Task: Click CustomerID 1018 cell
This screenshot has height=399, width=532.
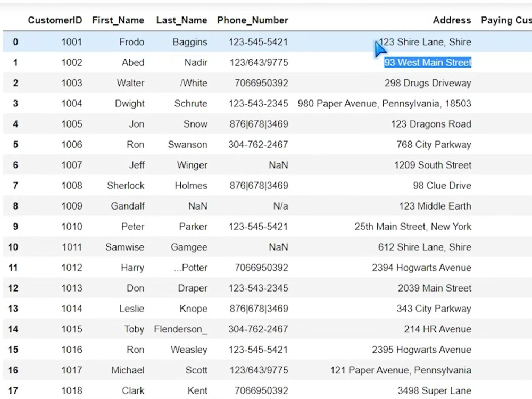Action: click(x=72, y=391)
